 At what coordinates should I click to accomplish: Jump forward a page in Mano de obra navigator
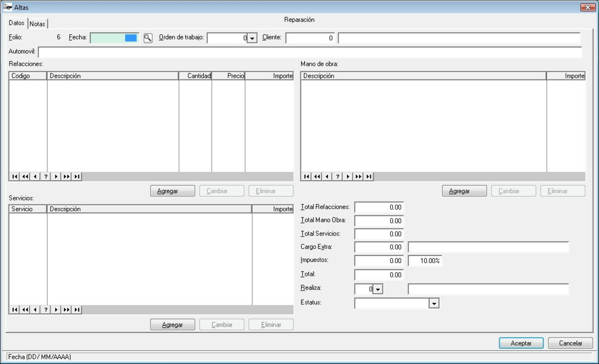pos(358,177)
